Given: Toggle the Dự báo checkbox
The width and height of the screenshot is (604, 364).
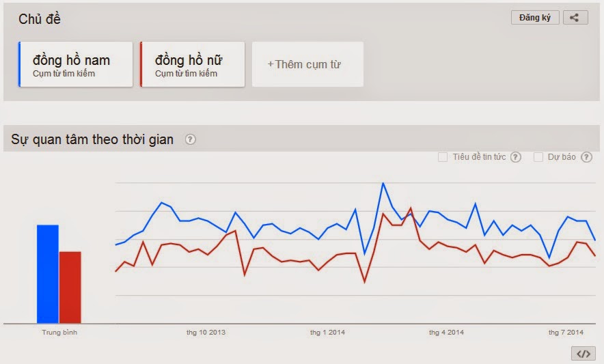Looking at the screenshot, I should (538, 157).
